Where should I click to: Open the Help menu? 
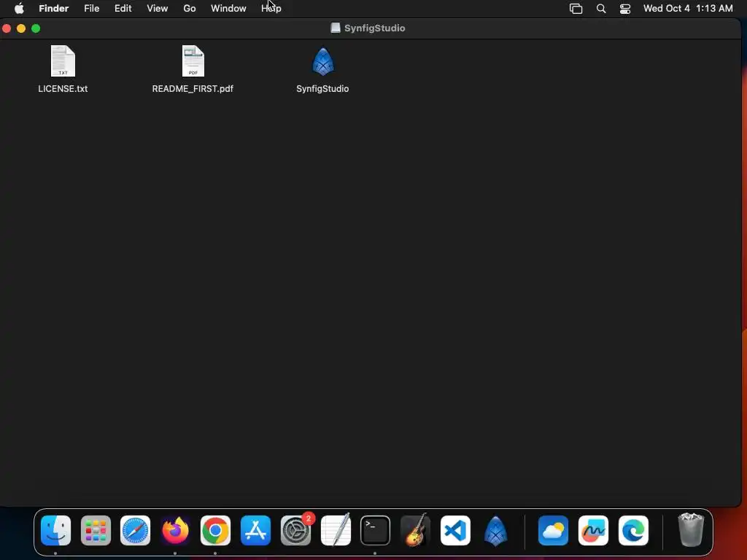point(271,8)
